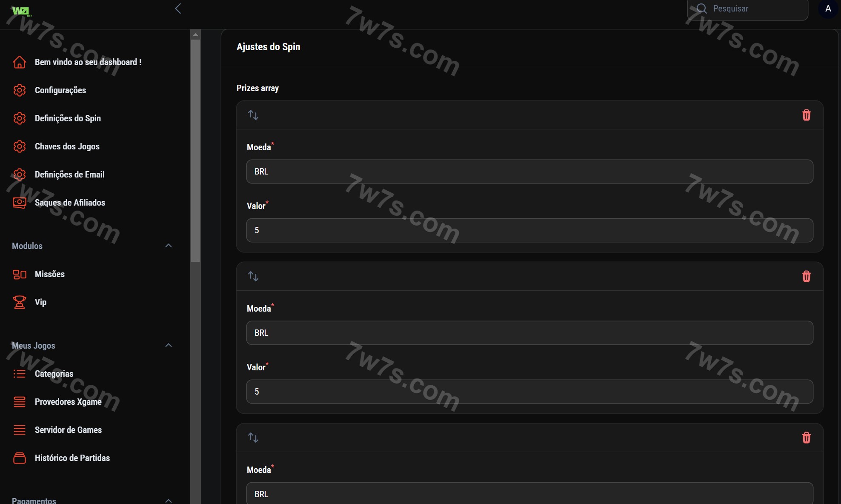Collapse the sidebar with the left chevron
Viewport: 841px width, 504px height.
click(x=178, y=9)
